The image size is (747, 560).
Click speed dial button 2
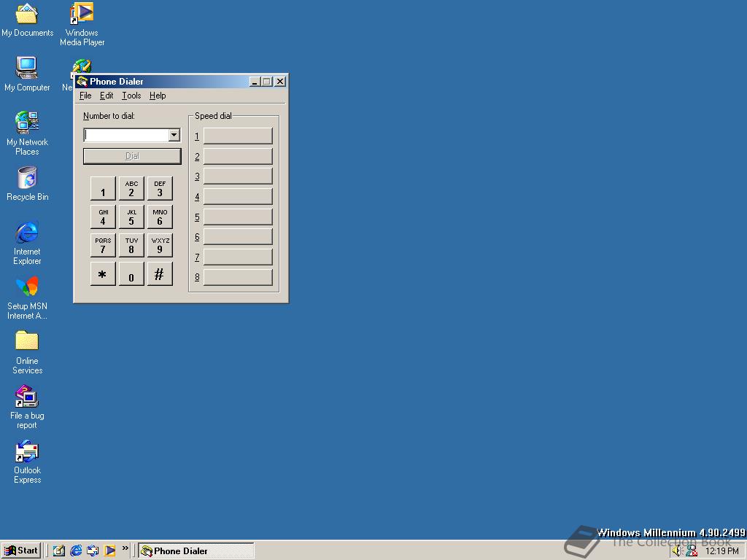click(x=238, y=156)
